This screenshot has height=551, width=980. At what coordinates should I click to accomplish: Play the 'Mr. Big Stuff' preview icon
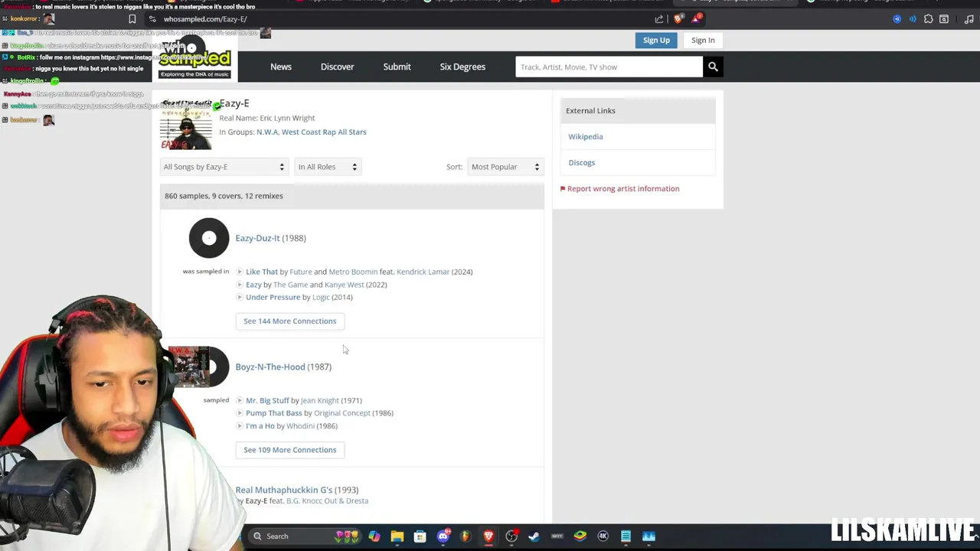(x=240, y=400)
